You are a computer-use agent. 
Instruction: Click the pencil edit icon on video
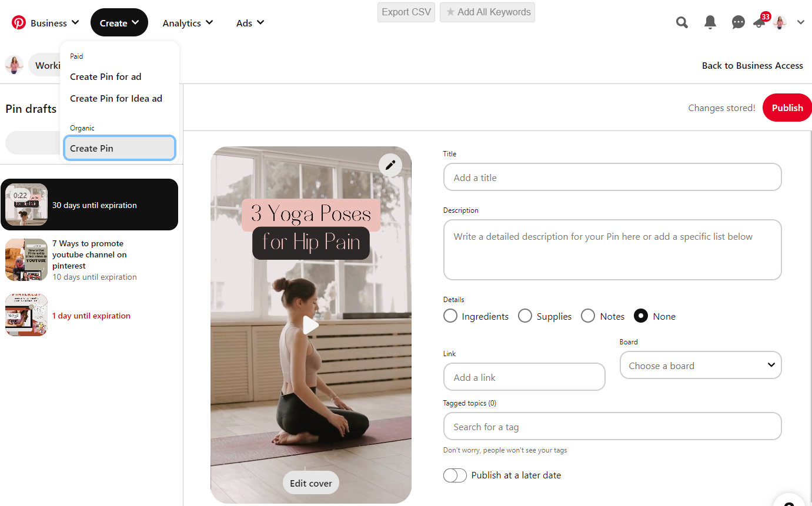(x=390, y=165)
